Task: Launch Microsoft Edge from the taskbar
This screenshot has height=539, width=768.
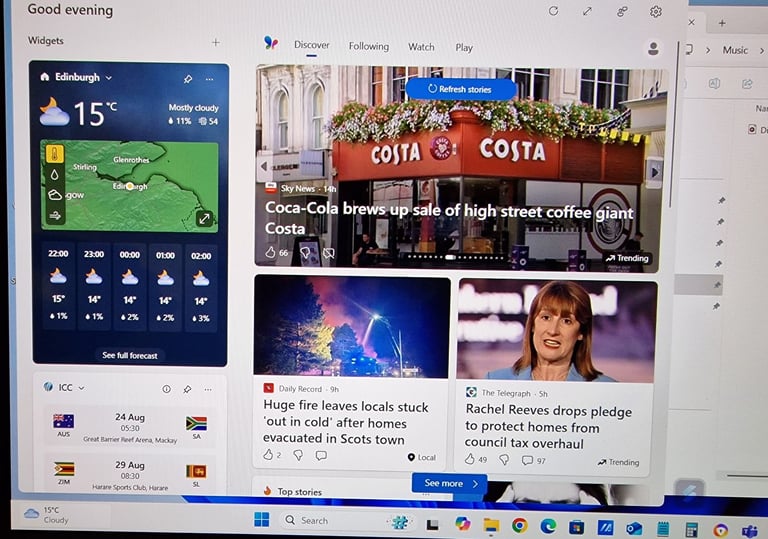Action: (x=548, y=526)
